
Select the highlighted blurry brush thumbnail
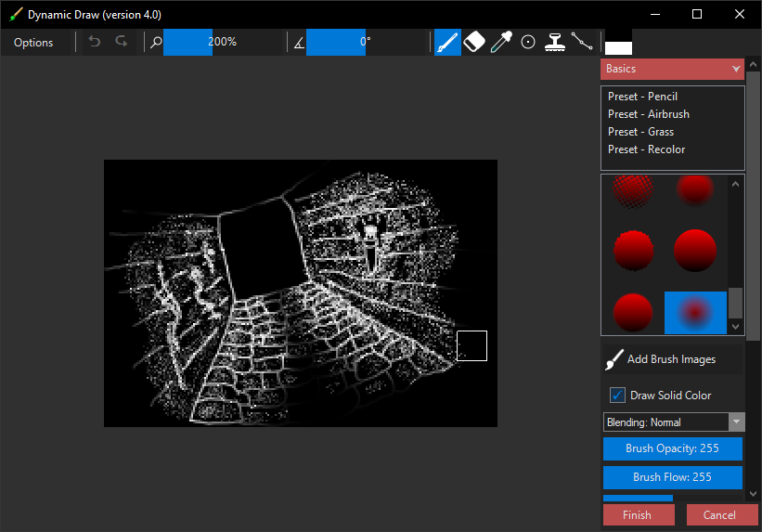(695, 313)
